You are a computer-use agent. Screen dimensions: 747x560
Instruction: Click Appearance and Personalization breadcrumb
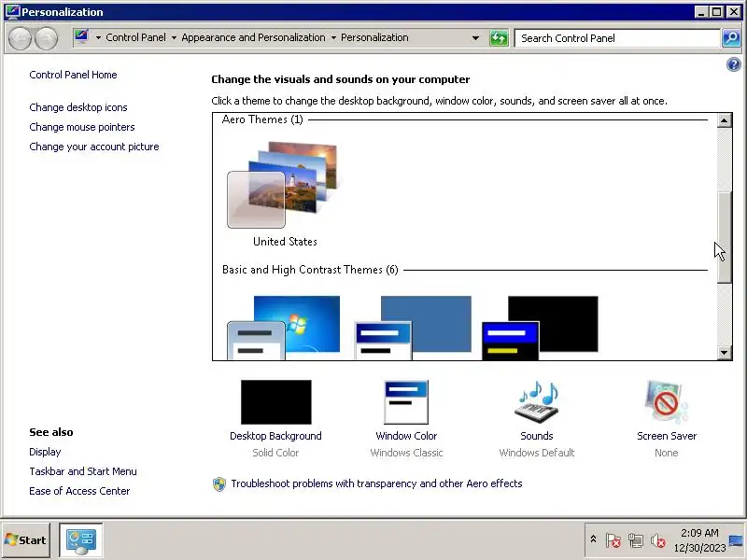click(x=253, y=37)
